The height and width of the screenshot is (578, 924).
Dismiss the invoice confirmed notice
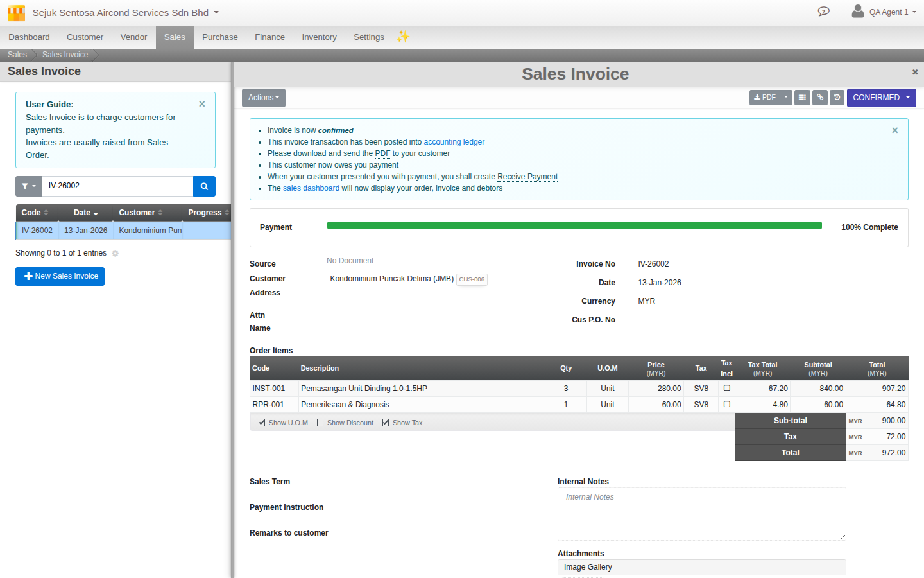(x=895, y=130)
